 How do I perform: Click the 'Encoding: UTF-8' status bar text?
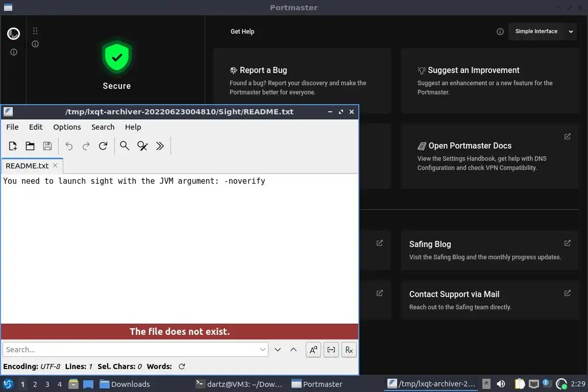tap(32, 366)
